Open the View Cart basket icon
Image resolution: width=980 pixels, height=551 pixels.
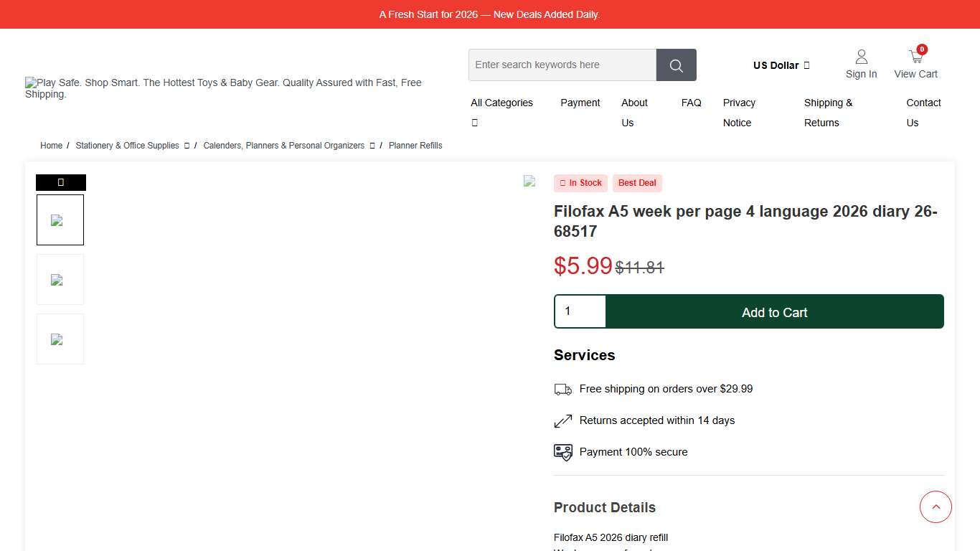(x=915, y=56)
